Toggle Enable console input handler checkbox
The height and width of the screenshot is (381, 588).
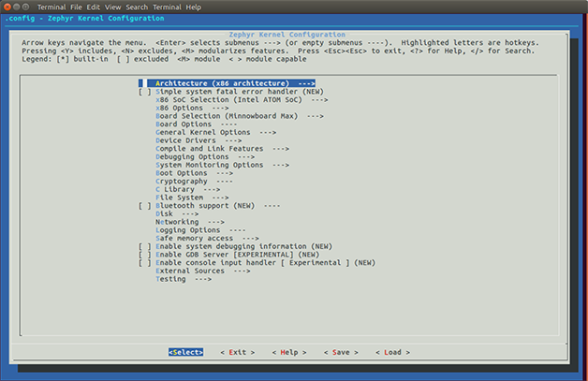[145, 263]
